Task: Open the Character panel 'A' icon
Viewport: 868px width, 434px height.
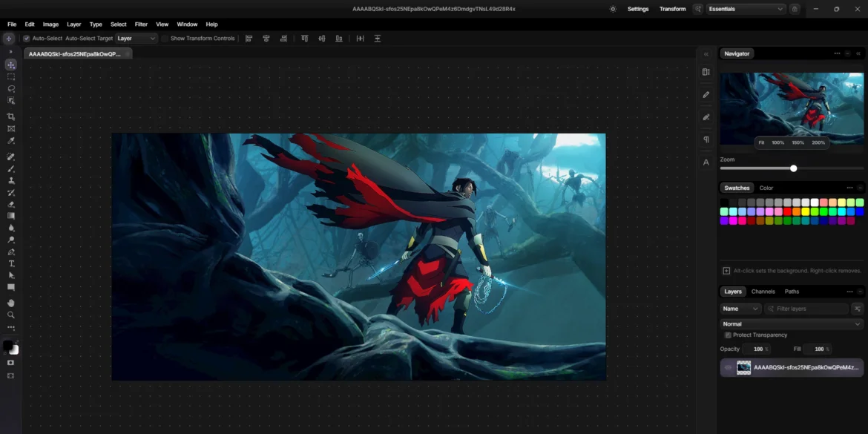Action: (706, 162)
